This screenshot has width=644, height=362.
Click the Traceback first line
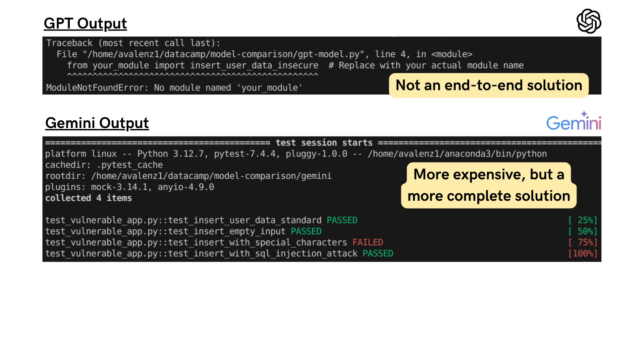point(133,43)
